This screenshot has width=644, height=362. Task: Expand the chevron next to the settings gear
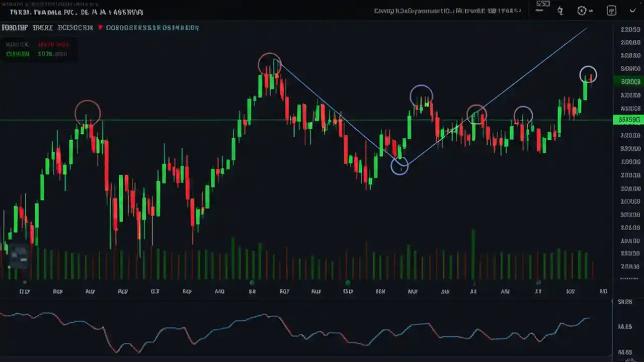(x=591, y=11)
